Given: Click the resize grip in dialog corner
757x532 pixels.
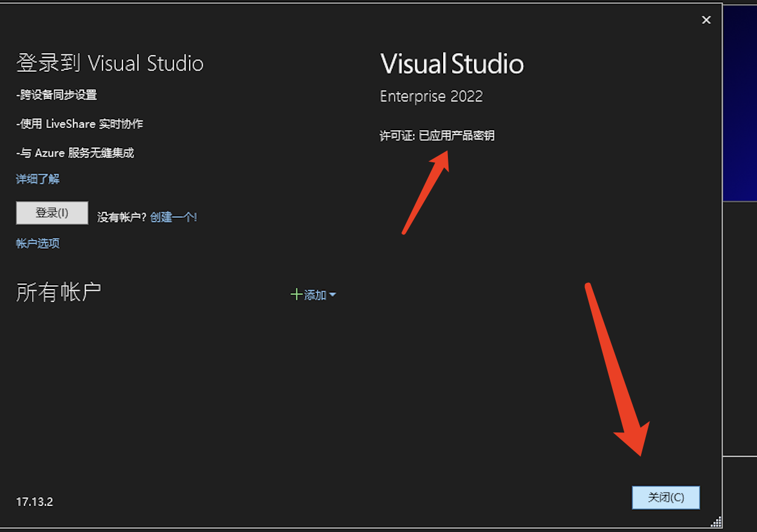Looking at the screenshot, I should tap(717, 522).
